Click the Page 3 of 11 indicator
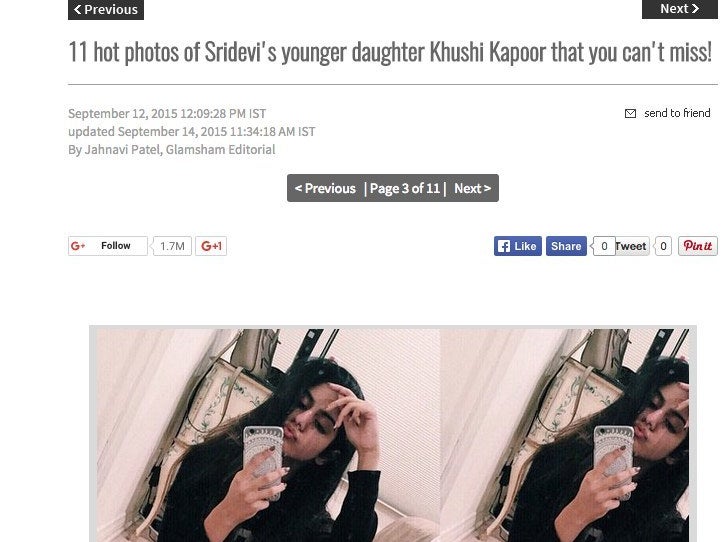The width and height of the screenshot is (727, 542). (x=405, y=188)
